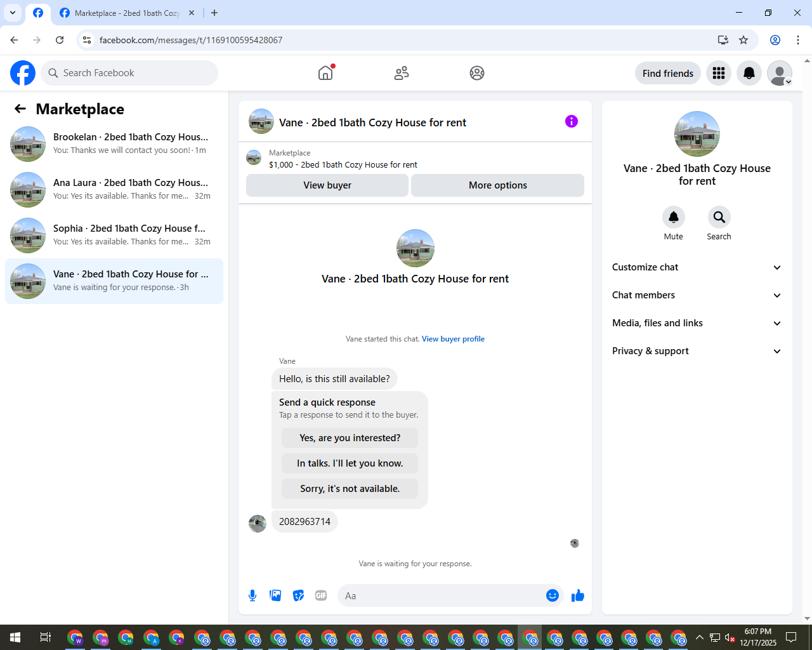Click the browser address bar URL
812x650 pixels.
coord(191,40)
